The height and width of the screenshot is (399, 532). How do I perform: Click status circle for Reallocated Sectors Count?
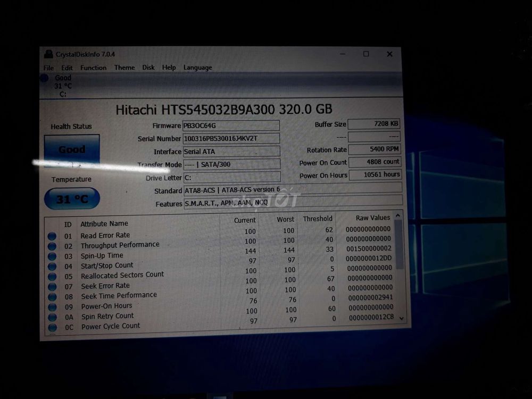point(52,277)
